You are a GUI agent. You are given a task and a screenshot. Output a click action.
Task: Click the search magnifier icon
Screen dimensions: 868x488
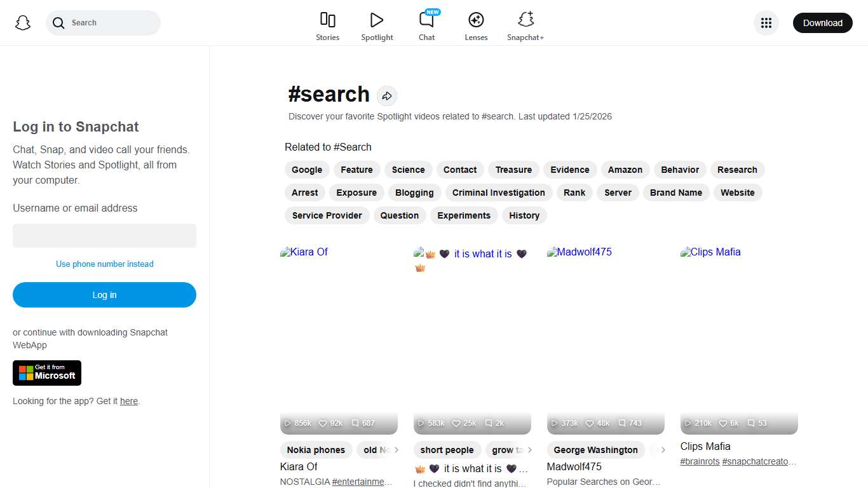[58, 22]
